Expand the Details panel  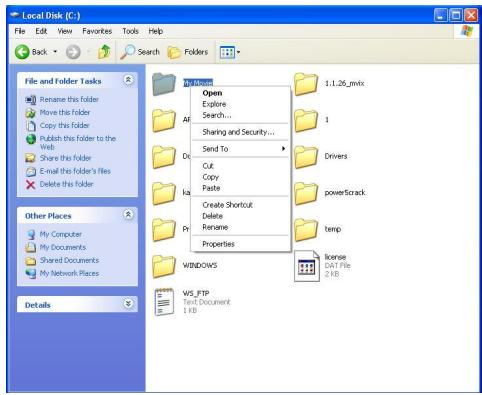click(128, 303)
